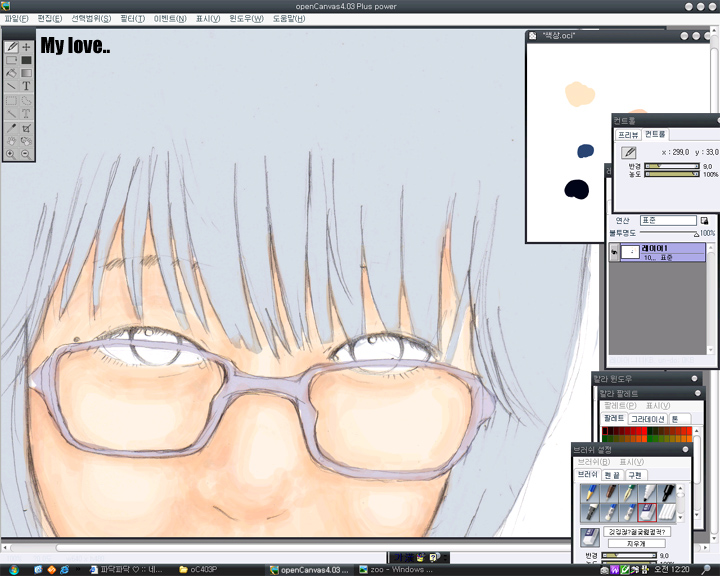Image resolution: width=720 pixels, height=576 pixels.
Task: Choose the eraser preset highlighted in red
Action: (647, 512)
